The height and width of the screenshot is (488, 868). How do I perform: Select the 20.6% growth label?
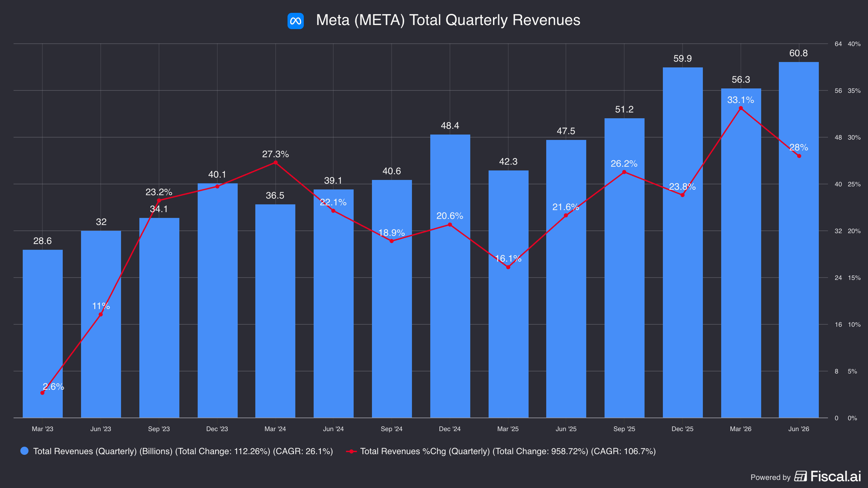click(450, 216)
